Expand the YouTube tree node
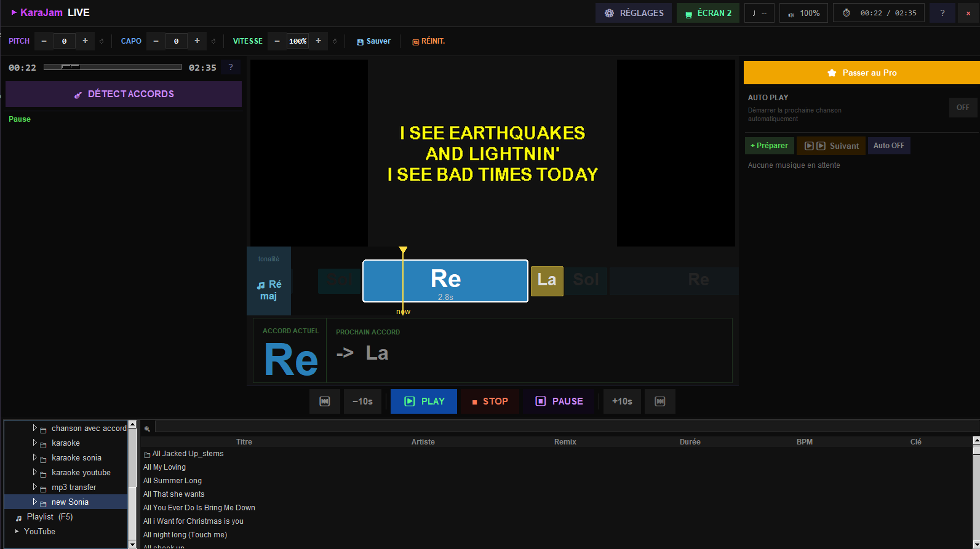This screenshot has height=549, width=980. coord(17,531)
